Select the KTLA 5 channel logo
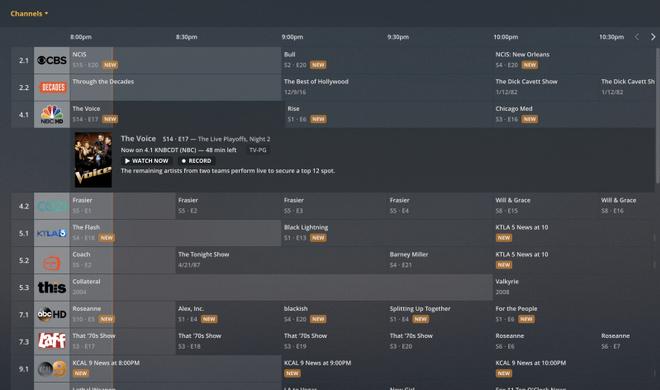Viewport: 660px width, 390px height. (x=52, y=233)
